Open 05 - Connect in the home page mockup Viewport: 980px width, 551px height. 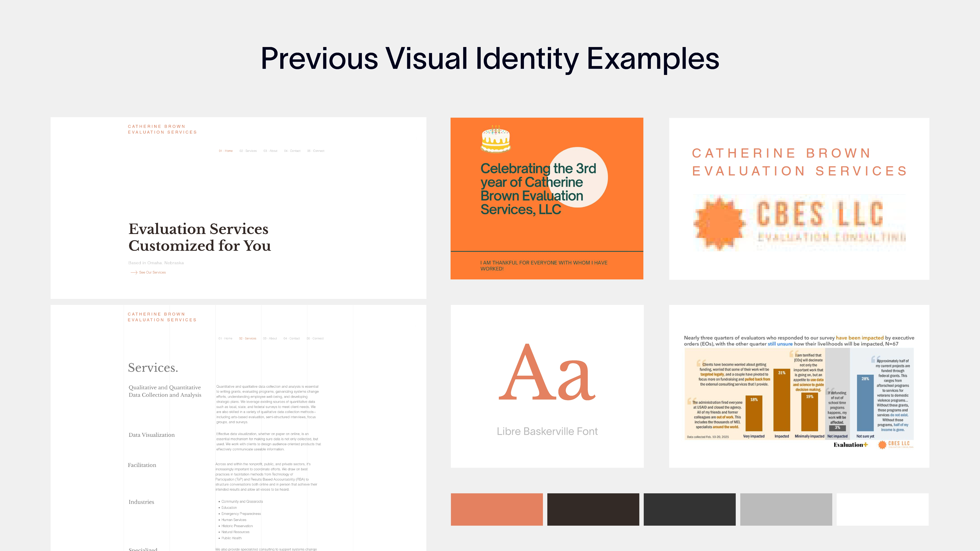pos(316,151)
